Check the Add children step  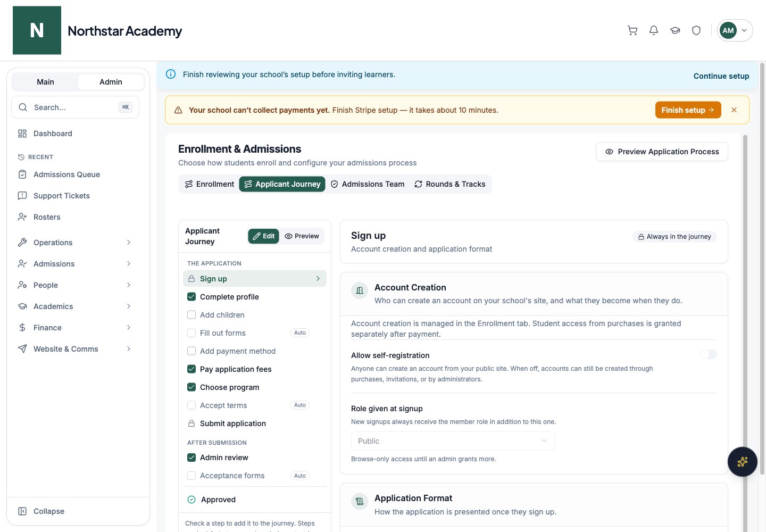click(x=191, y=315)
